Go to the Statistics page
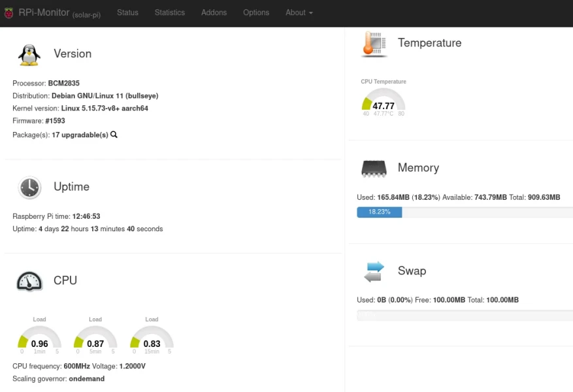The image size is (573, 392). click(x=170, y=12)
